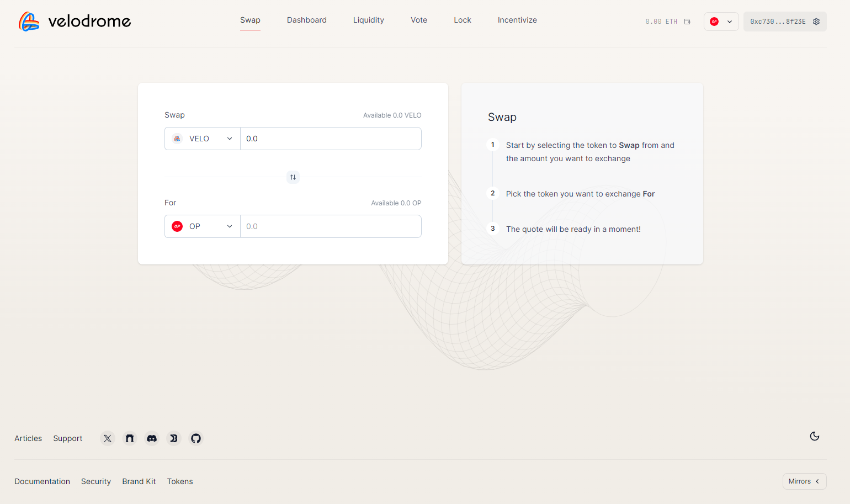Click the Swap heading in the instructions panel
This screenshot has height=504, width=850.
tap(502, 117)
